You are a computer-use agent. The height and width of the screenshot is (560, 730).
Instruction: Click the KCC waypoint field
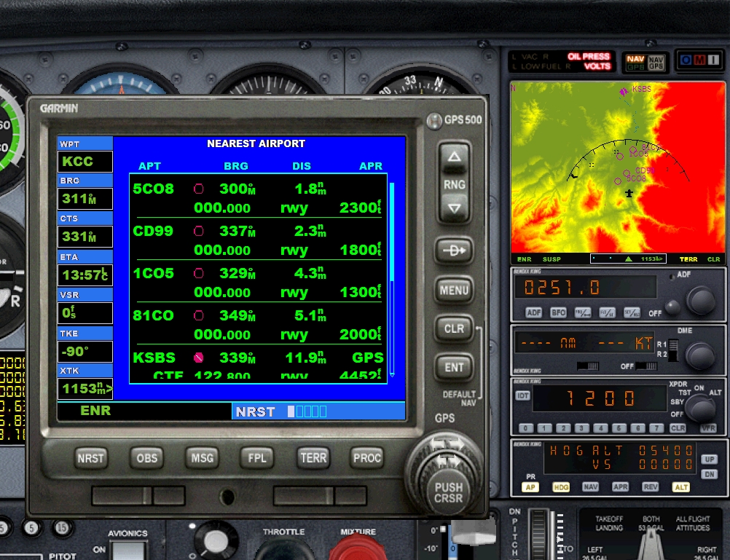coord(85,162)
